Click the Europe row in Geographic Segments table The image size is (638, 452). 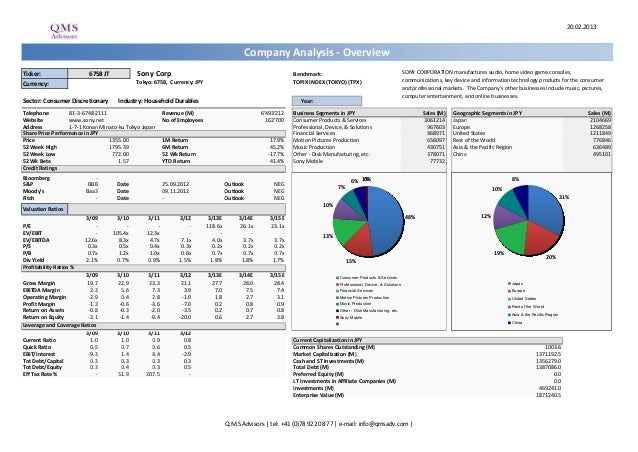point(532,127)
